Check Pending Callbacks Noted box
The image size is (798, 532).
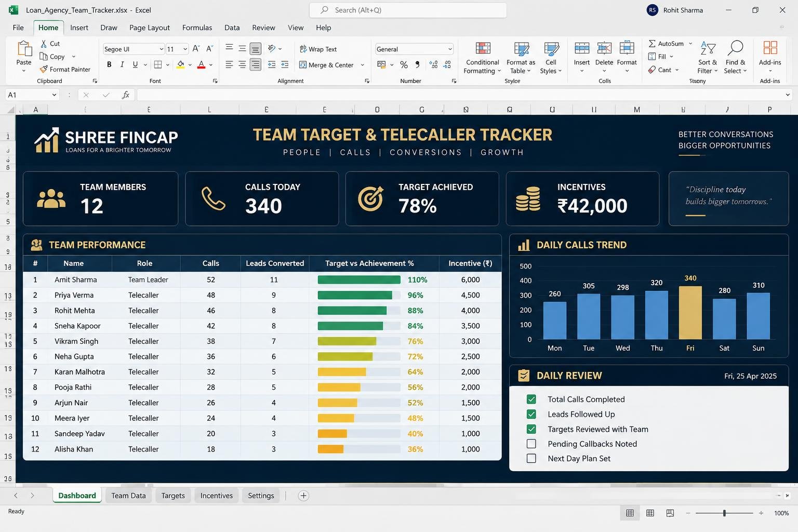tap(531, 444)
